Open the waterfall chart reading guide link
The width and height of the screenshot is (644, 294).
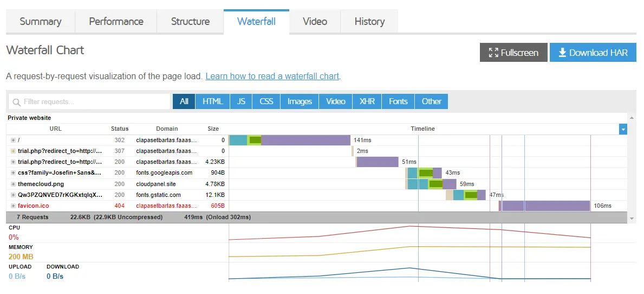pyautogui.click(x=272, y=76)
